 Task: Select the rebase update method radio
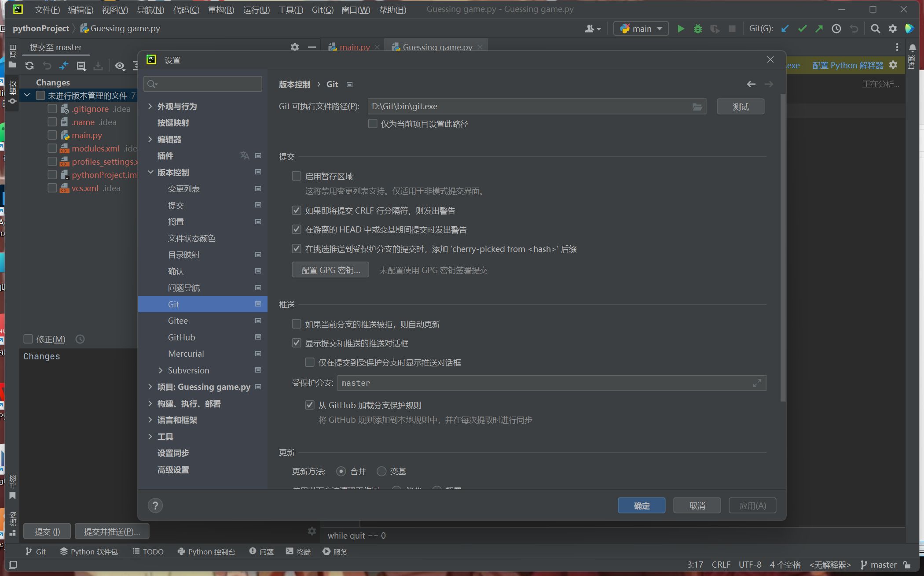pos(381,471)
